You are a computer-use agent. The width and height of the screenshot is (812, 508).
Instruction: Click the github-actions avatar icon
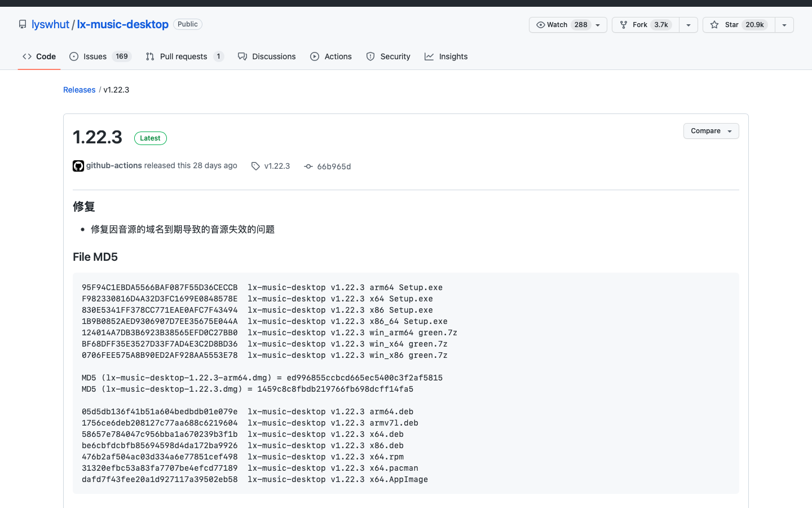(78, 166)
